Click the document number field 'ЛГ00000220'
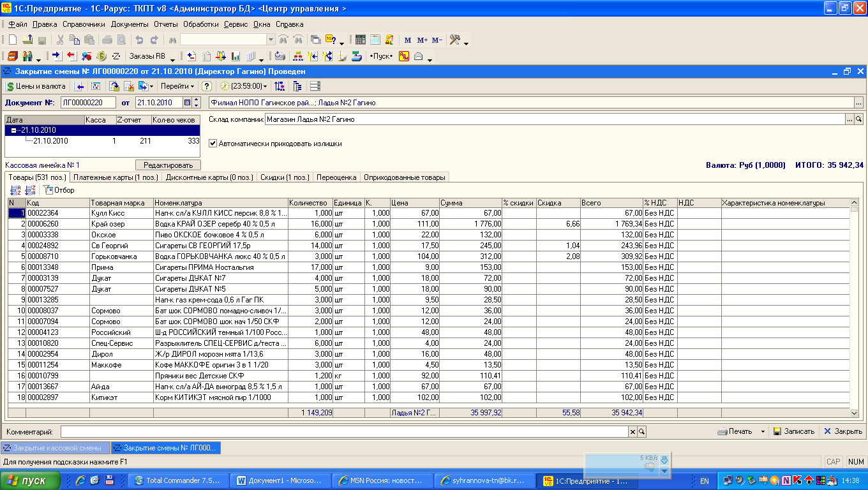The width and height of the screenshot is (868, 490). pos(88,102)
